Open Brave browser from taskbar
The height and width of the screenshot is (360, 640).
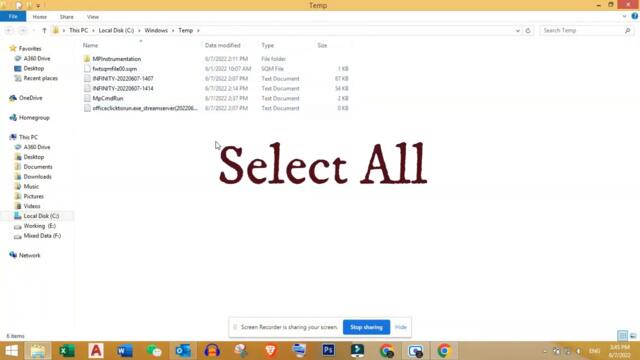tap(270, 351)
